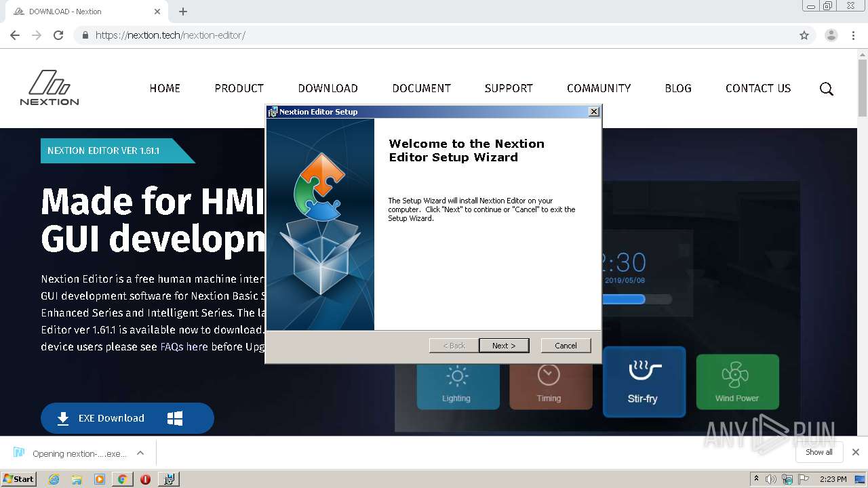Open Chrome from the taskbar
Viewport: 868px width, 488px height.
(x=122, y=479)
